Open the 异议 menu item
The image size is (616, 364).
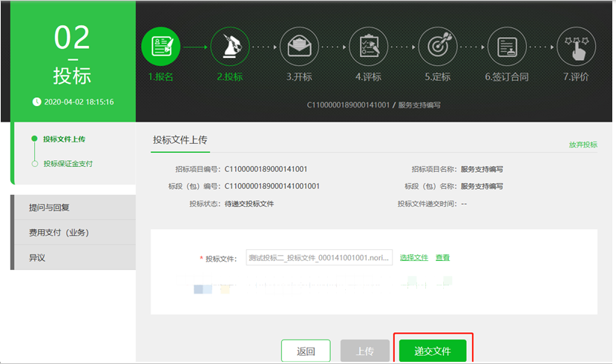75,258
